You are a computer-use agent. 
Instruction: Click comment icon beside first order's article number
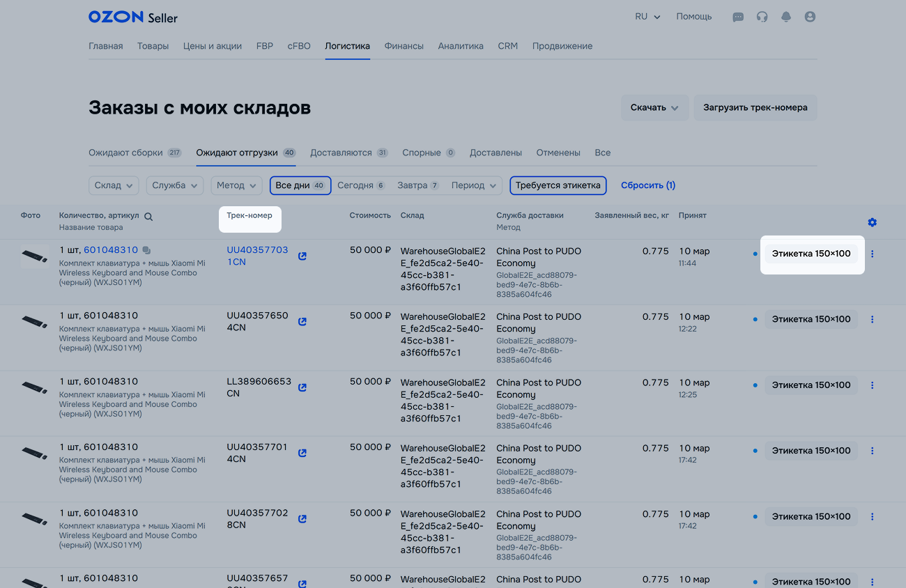point(146,250)
